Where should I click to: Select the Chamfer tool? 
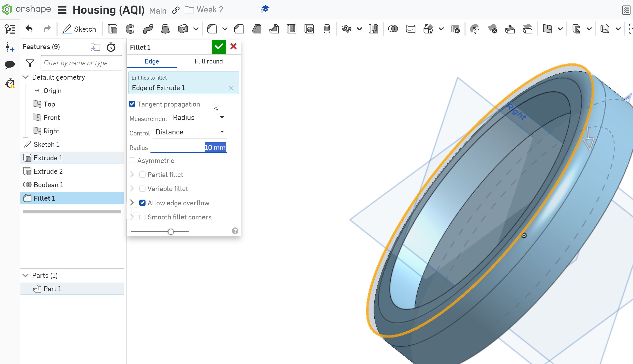(239, 29)
